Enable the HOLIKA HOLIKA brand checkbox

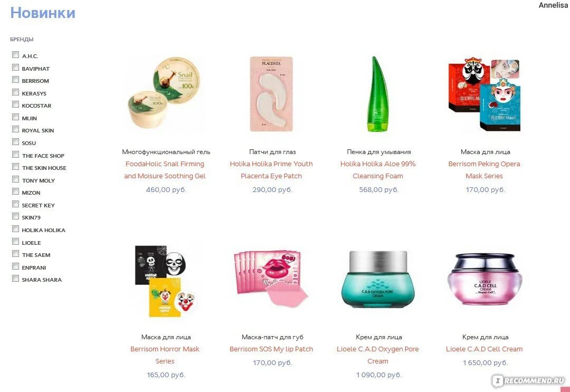(16, 228)
